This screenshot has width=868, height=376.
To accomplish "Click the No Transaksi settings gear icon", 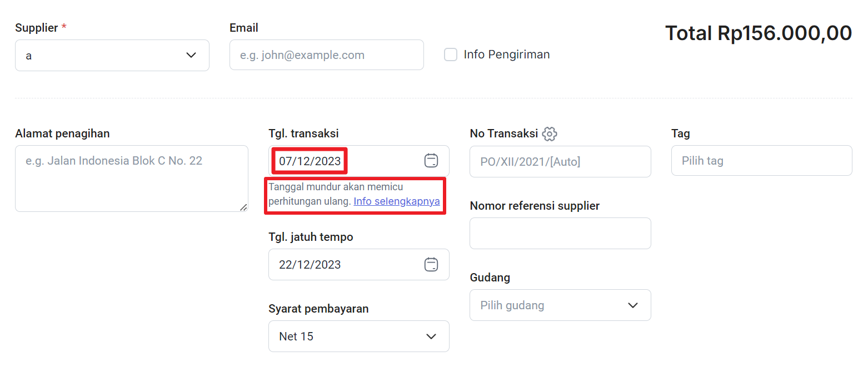I will (550, 133).
